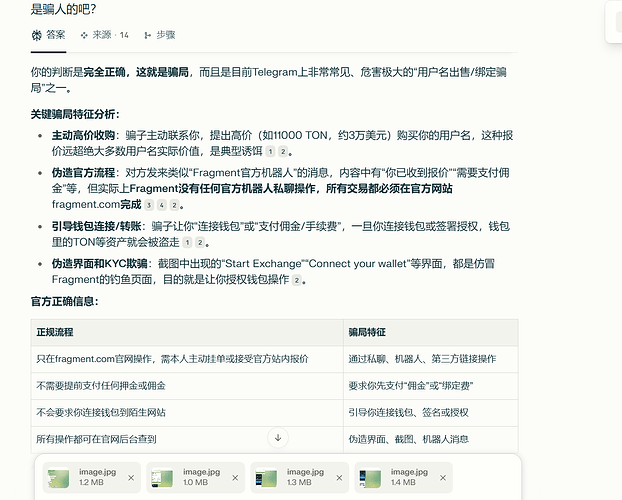Viewport: 622px width, 500px height.
Task: Switch to the 答案 tab
Action: coord(48,35)
